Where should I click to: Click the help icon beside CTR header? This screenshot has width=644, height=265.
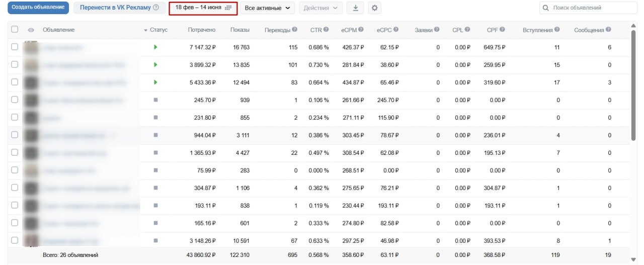pos(326,30)
